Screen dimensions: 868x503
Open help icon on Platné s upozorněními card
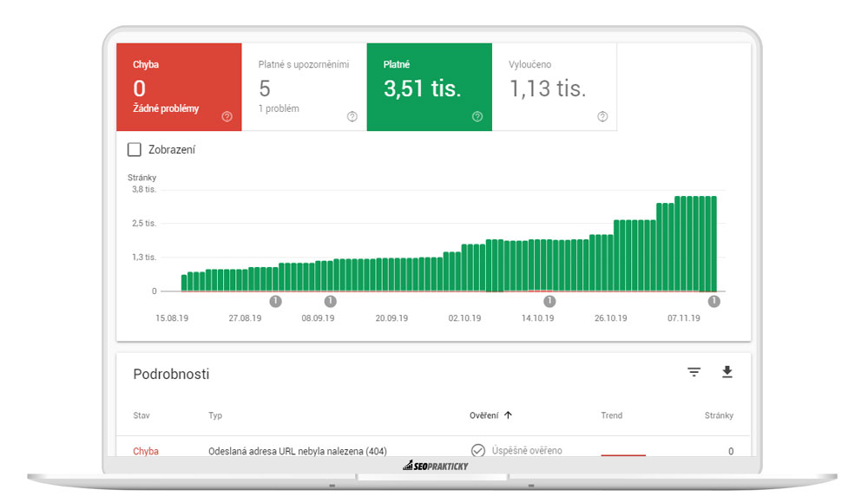352,116
